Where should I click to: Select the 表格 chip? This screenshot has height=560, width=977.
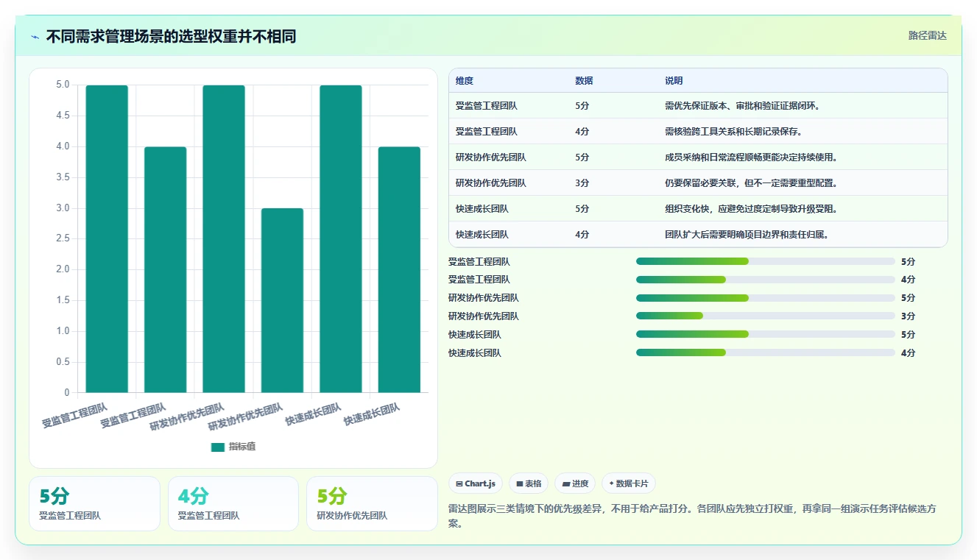click(529, 483)
